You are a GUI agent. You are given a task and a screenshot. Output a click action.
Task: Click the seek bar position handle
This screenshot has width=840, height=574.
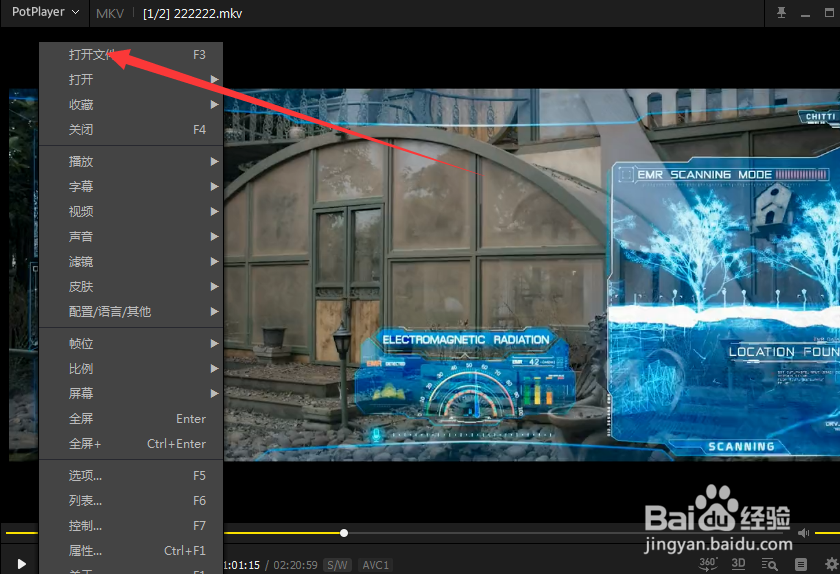pyautogui.click(x=344, y=533)
